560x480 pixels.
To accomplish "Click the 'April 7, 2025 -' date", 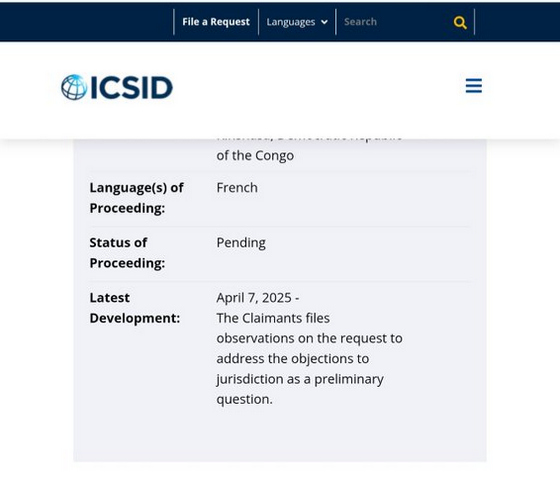I will coord(258,298).
